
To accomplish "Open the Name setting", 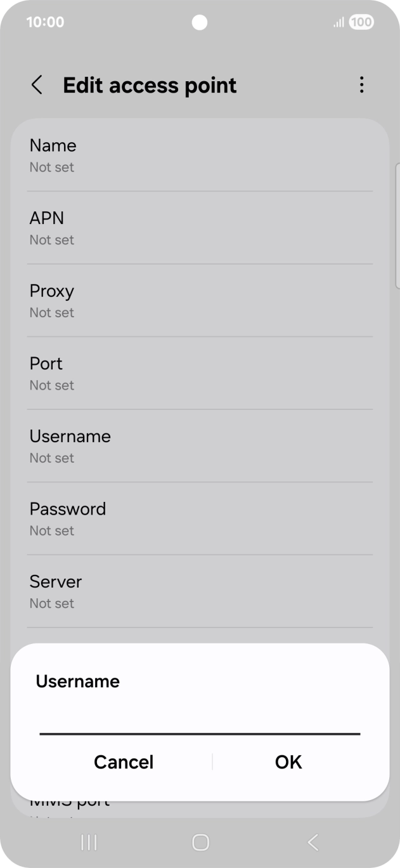I will (200, 154).
